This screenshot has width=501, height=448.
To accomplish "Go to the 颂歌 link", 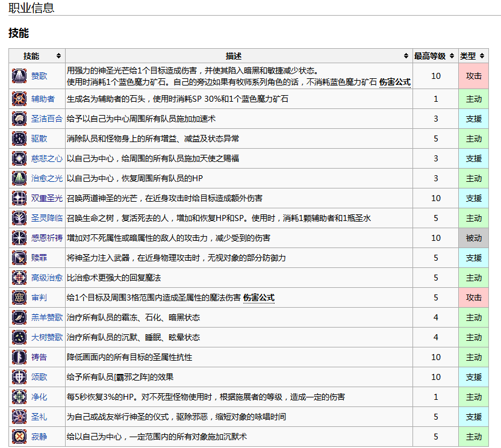I will point(39,377).
